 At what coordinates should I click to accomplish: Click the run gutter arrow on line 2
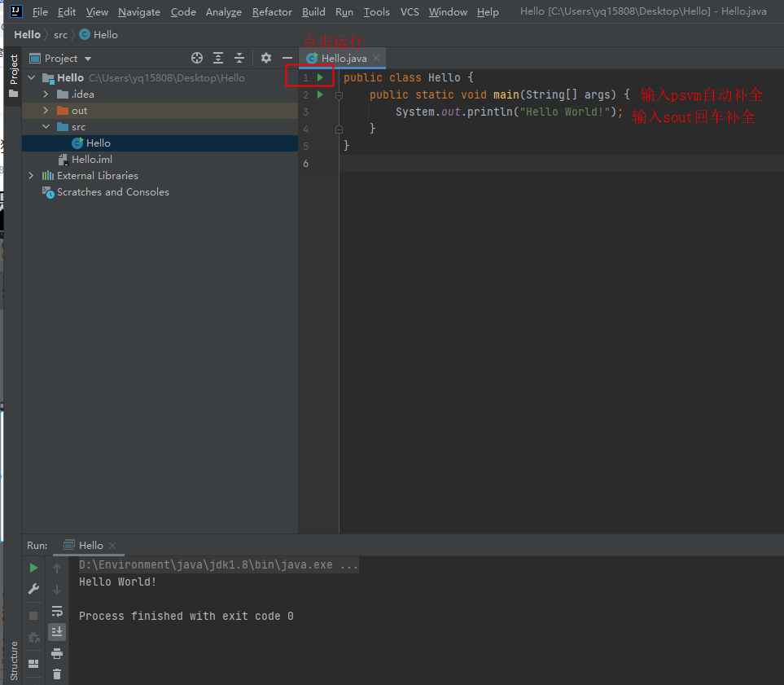point(320,94)
